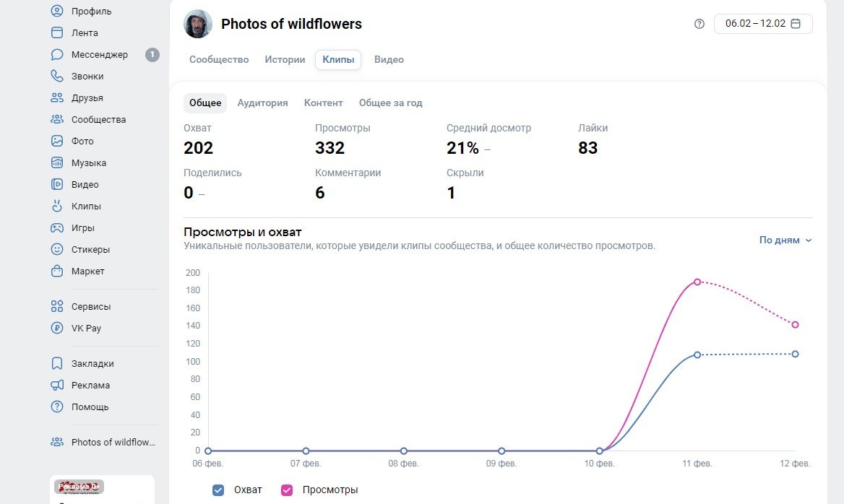Click the Bookmarks icon in sidebar

tap(57, 364)
